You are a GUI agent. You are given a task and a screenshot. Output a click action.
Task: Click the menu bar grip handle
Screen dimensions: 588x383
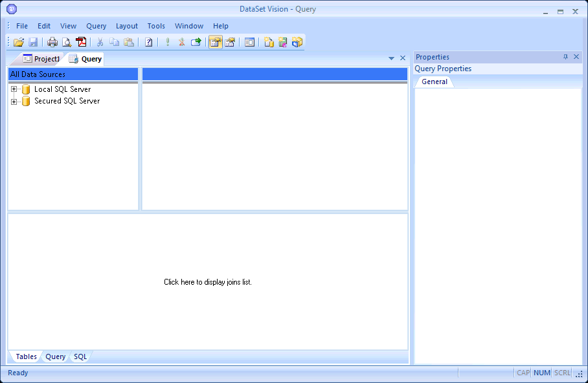(x=8, y=25)
